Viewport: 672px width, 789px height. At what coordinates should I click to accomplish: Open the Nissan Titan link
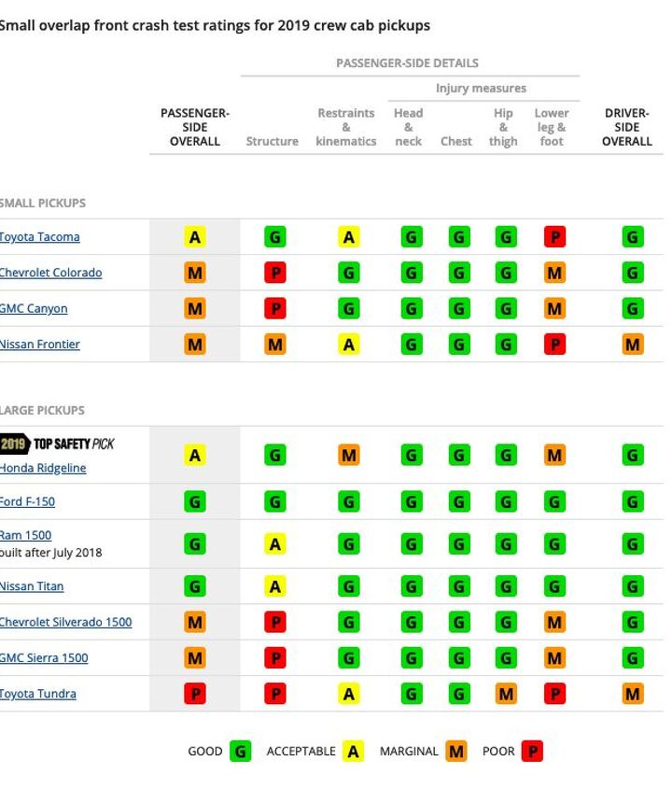pos(32,586)
